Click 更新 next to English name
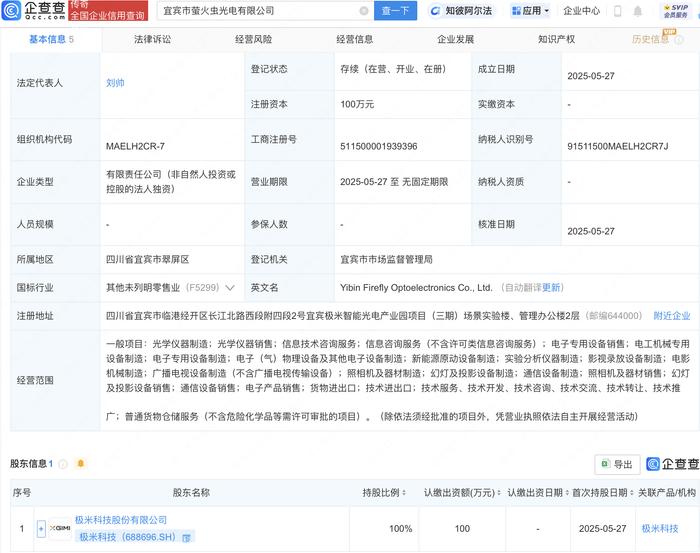The width and height of the screenshot is (700, 553). (551, 288)
